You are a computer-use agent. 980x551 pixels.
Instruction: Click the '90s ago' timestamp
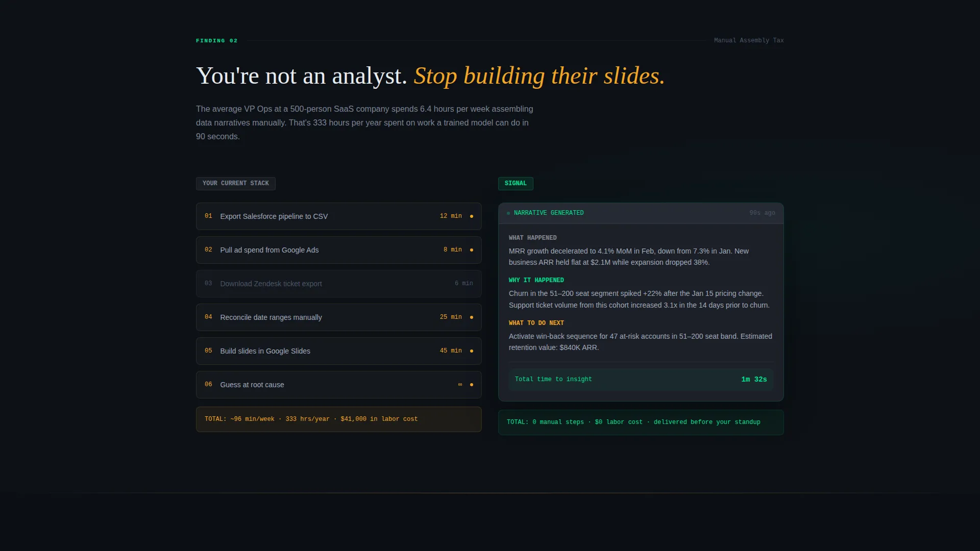762,213
